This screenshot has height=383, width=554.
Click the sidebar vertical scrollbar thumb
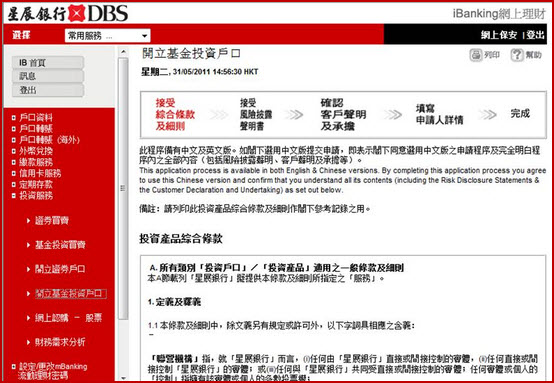[123, 189]
